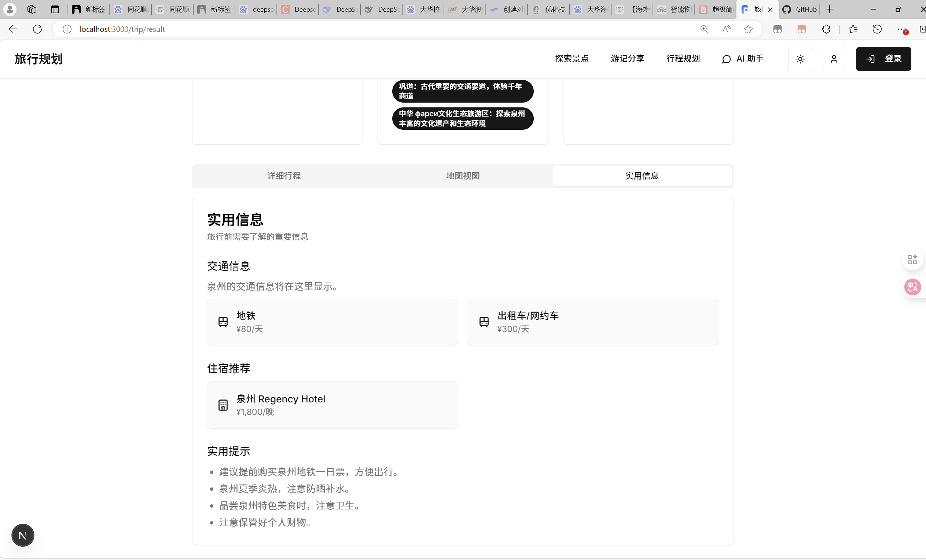The width and height of the screenshot is (926, 560).
Task: Click the browser refresh icon
Action: point(37,29)
